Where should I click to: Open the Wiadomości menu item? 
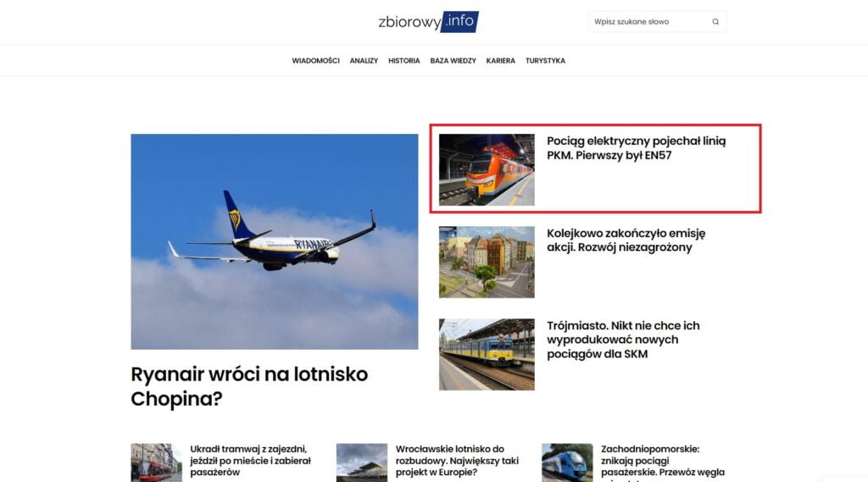315,61
